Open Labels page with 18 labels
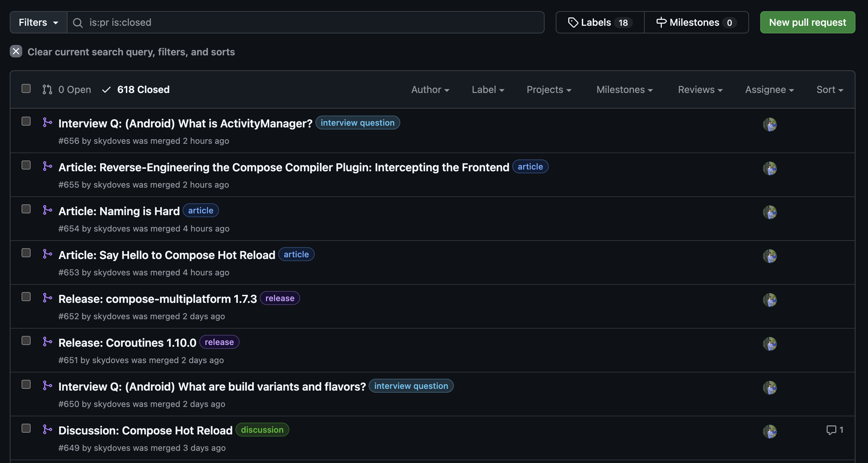This screenshot has height=463, width=868. pyautogui.click(x=600, y=22)
